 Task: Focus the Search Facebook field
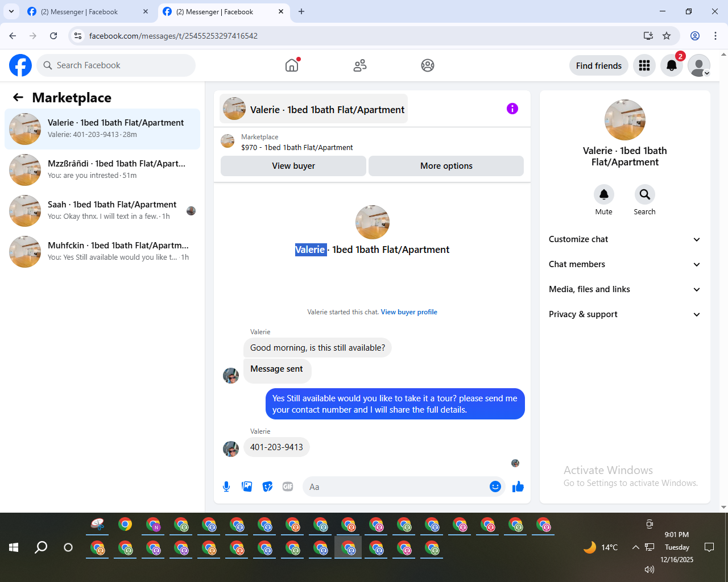pos(116,65)
